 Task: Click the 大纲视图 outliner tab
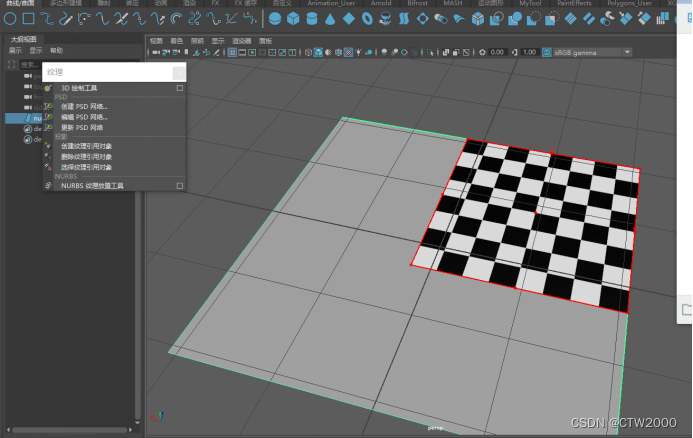[x=23, y=39]
